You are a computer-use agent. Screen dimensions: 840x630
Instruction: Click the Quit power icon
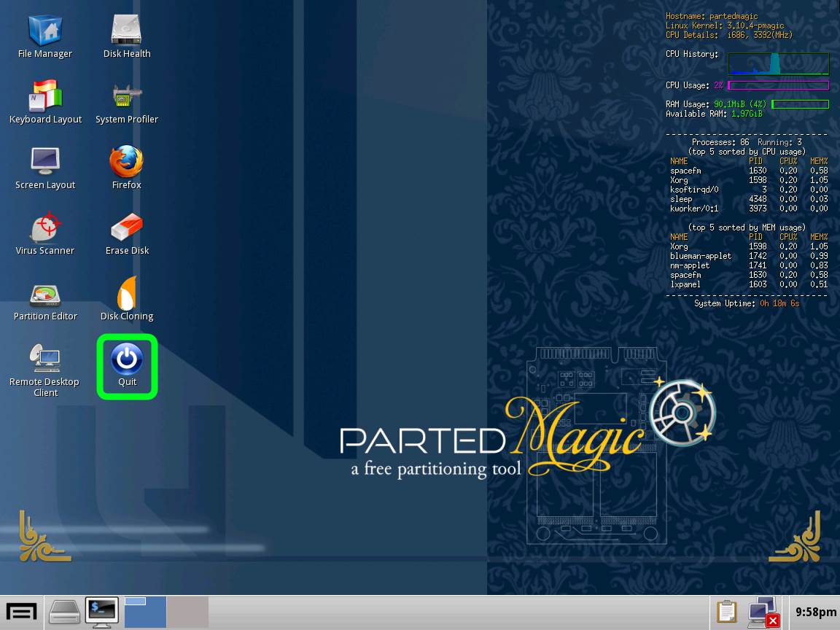(x=127, y=365)
